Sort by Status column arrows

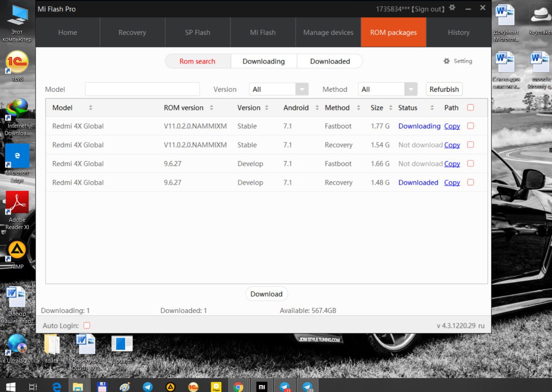coord(432,108)
